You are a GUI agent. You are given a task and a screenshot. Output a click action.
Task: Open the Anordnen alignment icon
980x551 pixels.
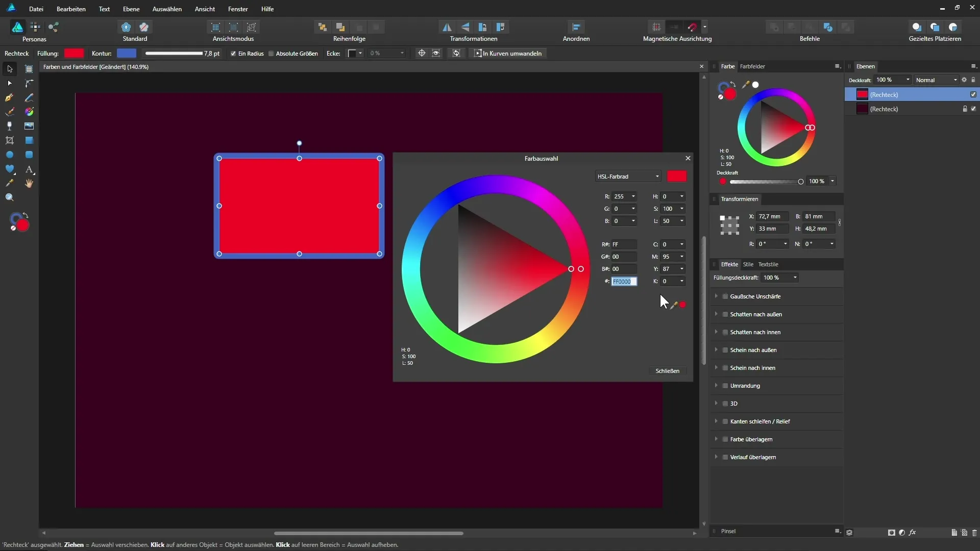pyautogui.click(x=576, y=27)
